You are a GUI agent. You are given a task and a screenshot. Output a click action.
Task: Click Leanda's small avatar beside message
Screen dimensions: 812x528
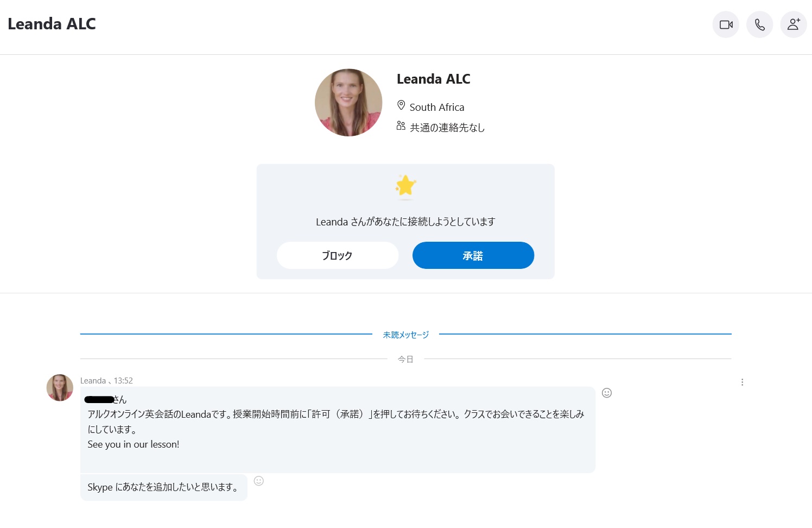pyautogui.click(x=60, y=388)
